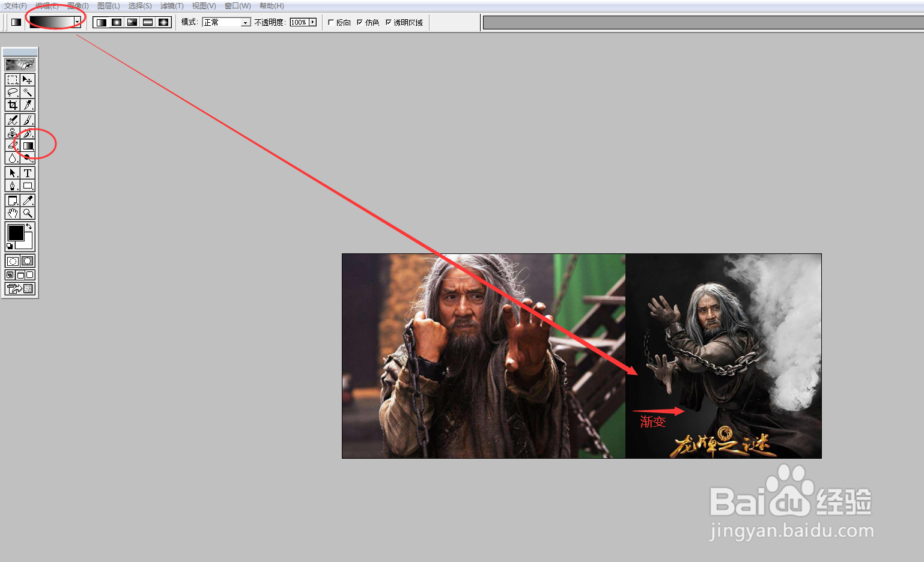Uncheck the 仿色 (Dither) checkbox
This screenshot has width=924, height=562.
(360, 22)
